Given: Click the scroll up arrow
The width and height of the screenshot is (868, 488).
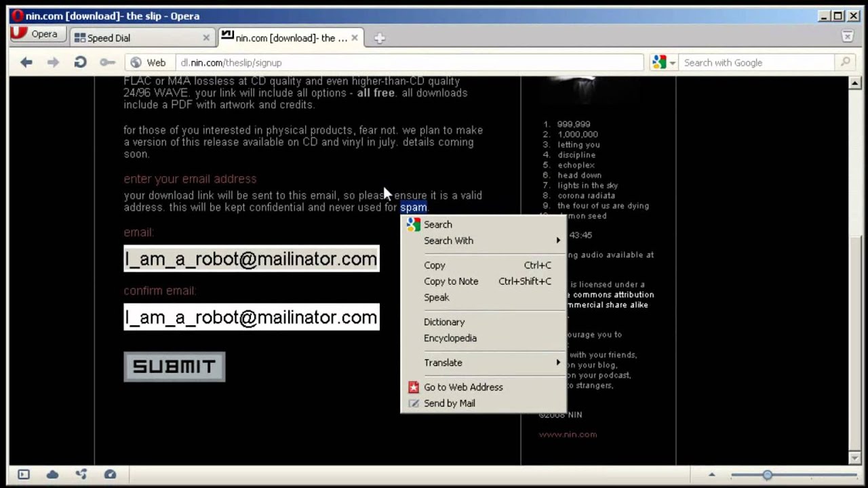Looking at the screenshot, I should pos(855,83).
